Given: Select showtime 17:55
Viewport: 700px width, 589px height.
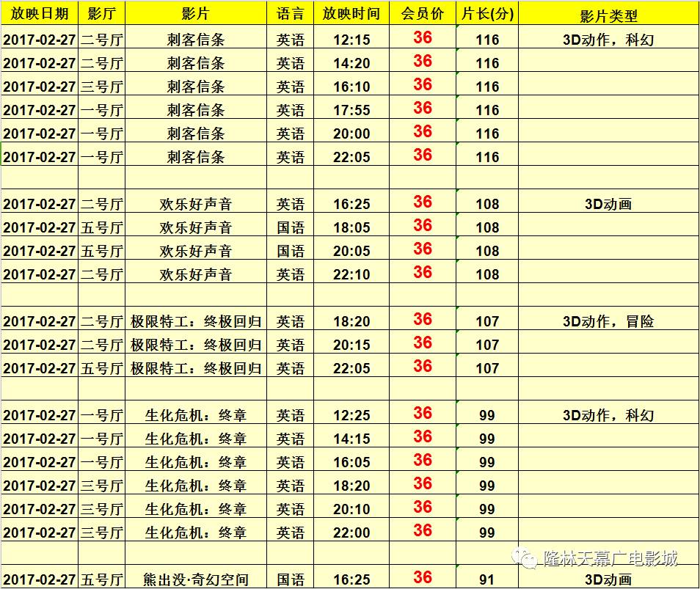Looking at the screenshot, I should [351, 108].
